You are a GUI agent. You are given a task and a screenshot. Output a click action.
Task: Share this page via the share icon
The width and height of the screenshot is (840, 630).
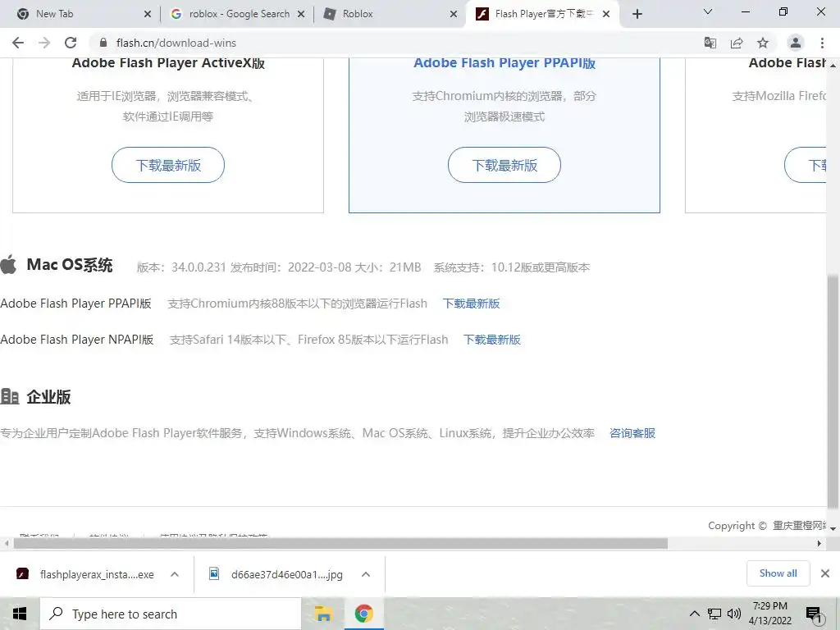tap(737, 43)
